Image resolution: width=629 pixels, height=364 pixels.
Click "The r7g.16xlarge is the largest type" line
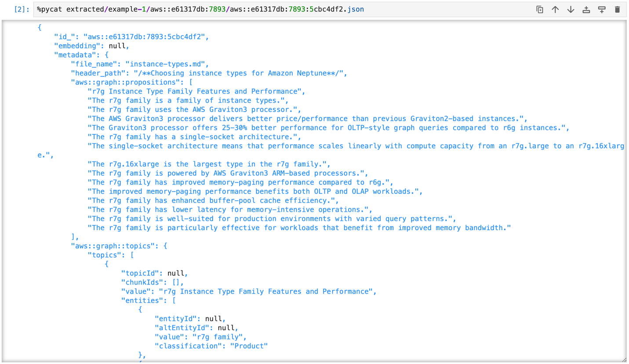(x=209, y=164)
